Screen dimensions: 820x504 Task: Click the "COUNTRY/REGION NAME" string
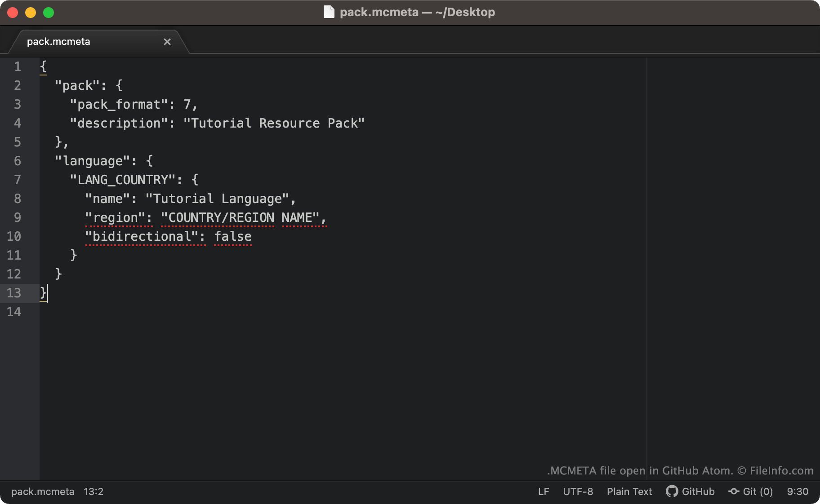tap(240, 217)
